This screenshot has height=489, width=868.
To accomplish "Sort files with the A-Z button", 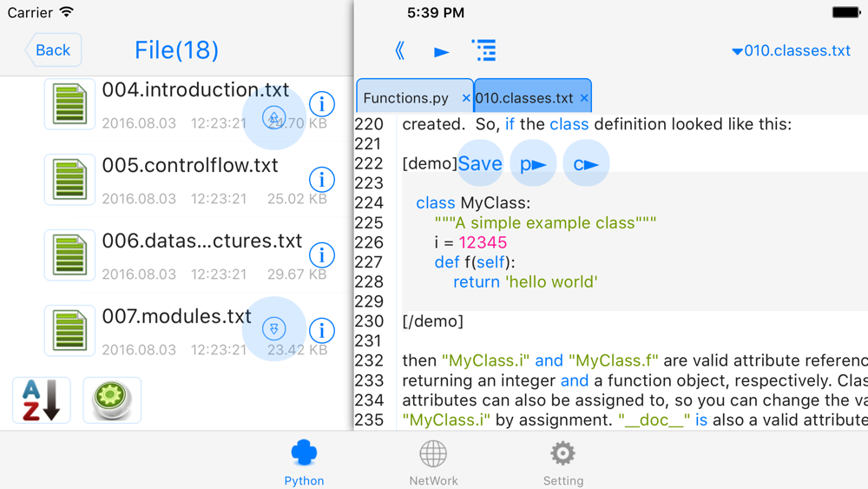I will (42, 400).
